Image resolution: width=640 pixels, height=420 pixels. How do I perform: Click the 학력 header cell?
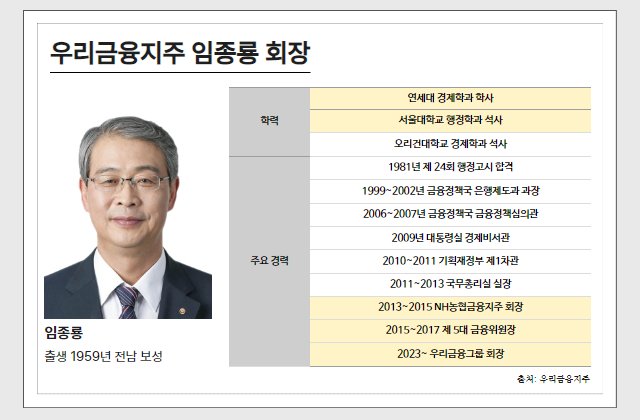click(x=269, y=121)
